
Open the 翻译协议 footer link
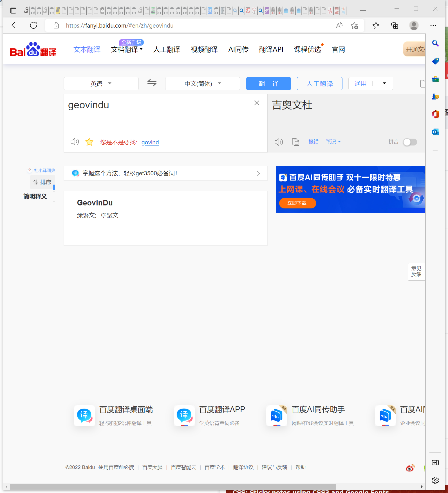(x=243, y=467)
